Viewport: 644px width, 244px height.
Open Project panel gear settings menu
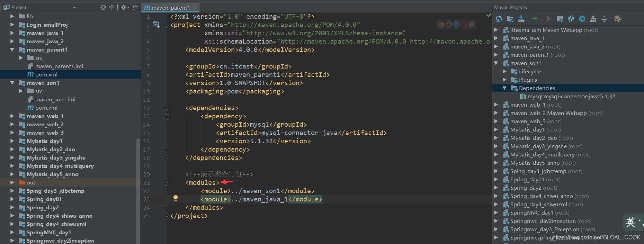[125, 7]
